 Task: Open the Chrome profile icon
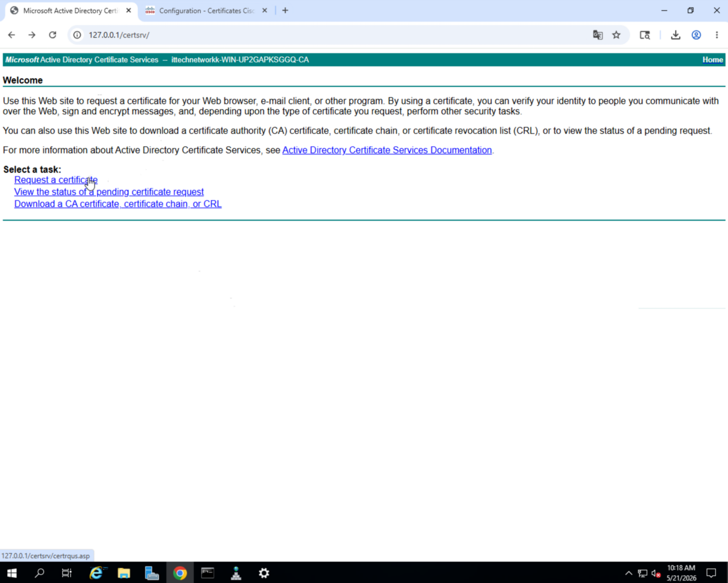pyautogui.click(x=696, y=35)
